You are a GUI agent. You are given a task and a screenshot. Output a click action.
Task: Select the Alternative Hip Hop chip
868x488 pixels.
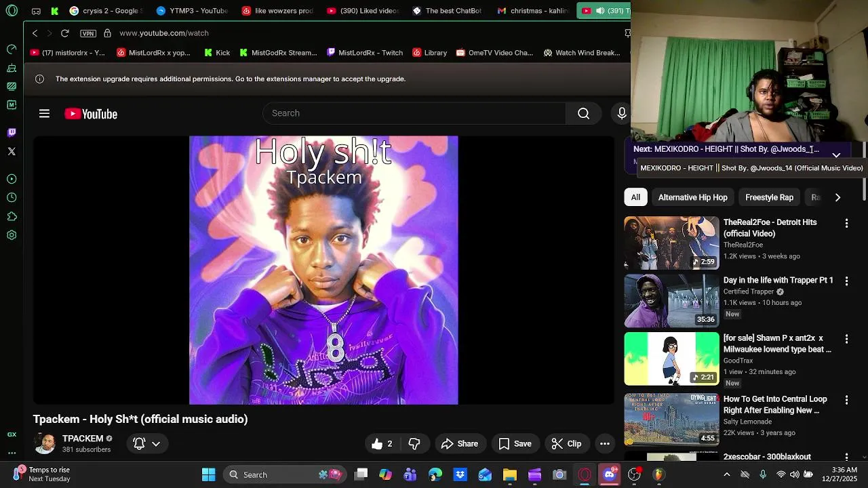pos(692,197)
